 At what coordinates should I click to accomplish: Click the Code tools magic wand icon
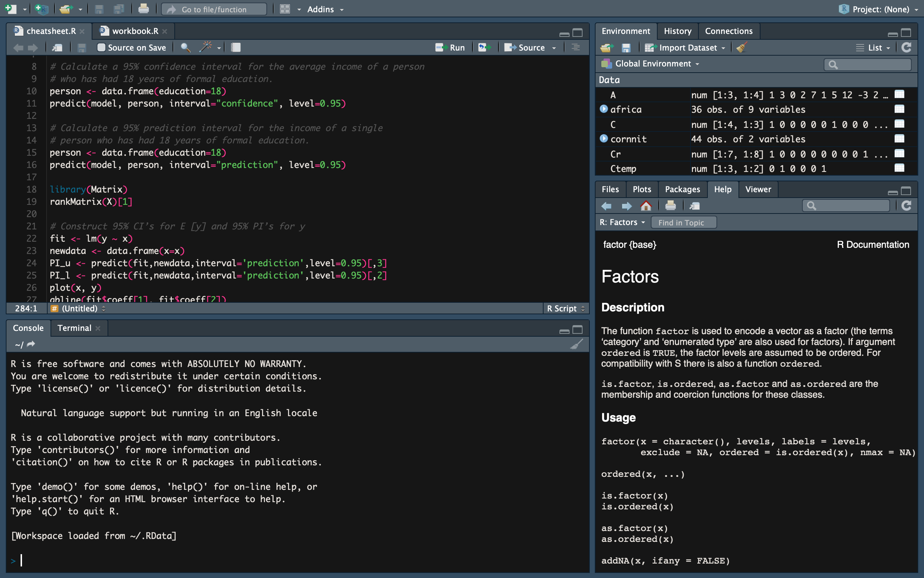pos(205,47)
